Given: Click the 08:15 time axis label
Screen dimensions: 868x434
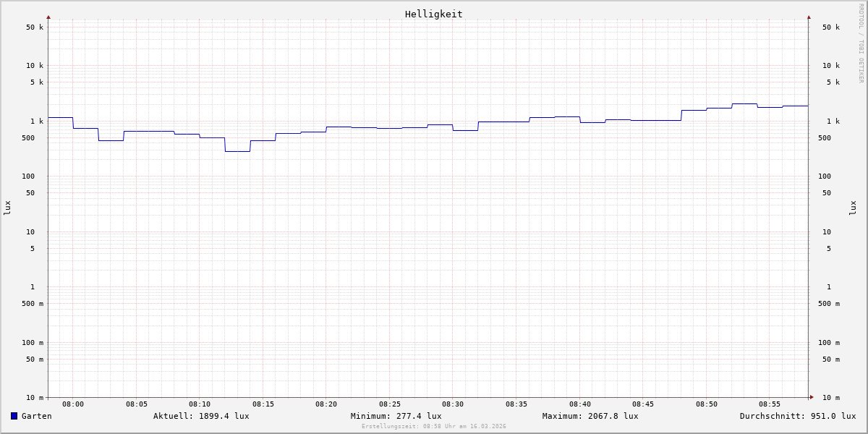Looking at the screenshot, I should [263, 404].
